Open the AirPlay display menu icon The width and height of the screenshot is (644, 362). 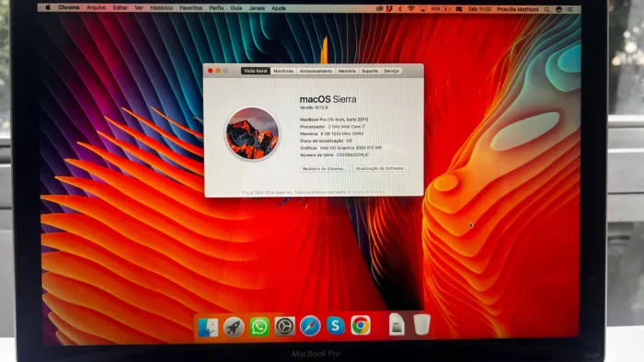(x=422, y=9)
